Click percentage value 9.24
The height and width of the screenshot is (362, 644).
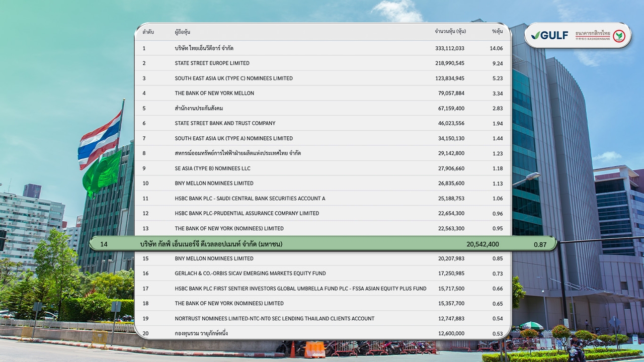[x=498, y=63]
